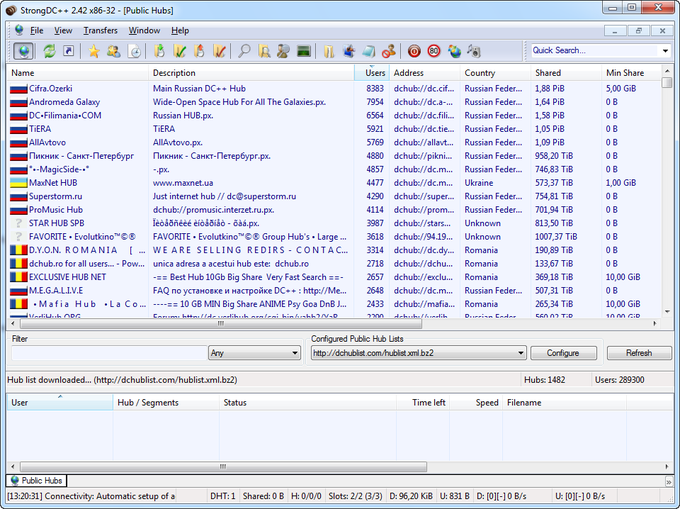This screenshot has height=509, width=680.
Task: Expand the Configured Public Hub Lists dropdown
Action: (521, 353)
